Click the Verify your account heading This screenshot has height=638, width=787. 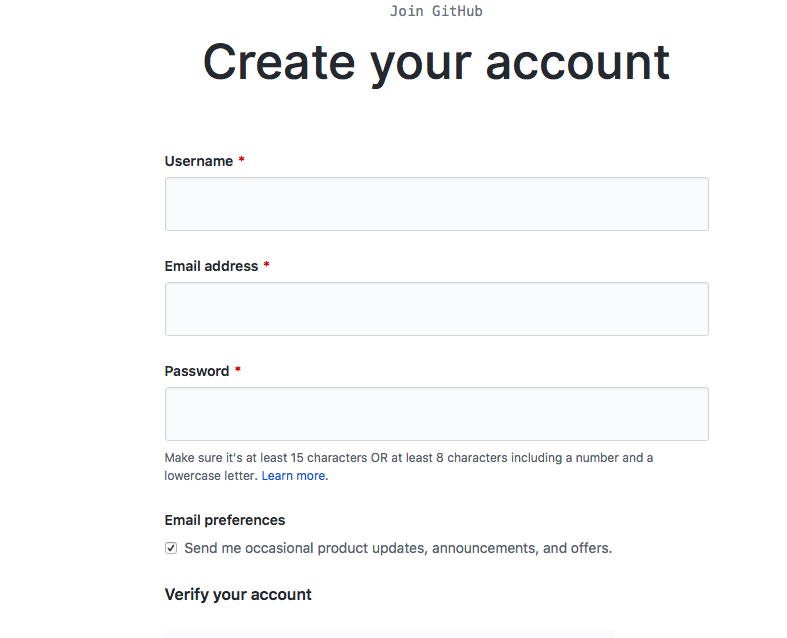click(238, 595)
